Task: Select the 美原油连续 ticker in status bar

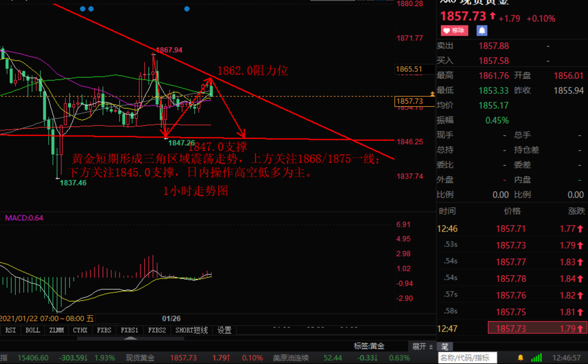Action: click(x=291, y=358)
